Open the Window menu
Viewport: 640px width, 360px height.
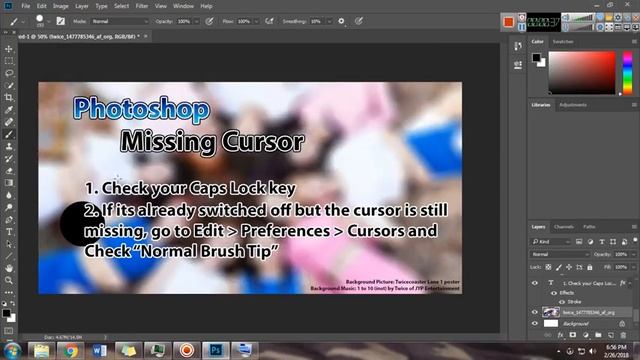tap(183, 6)
